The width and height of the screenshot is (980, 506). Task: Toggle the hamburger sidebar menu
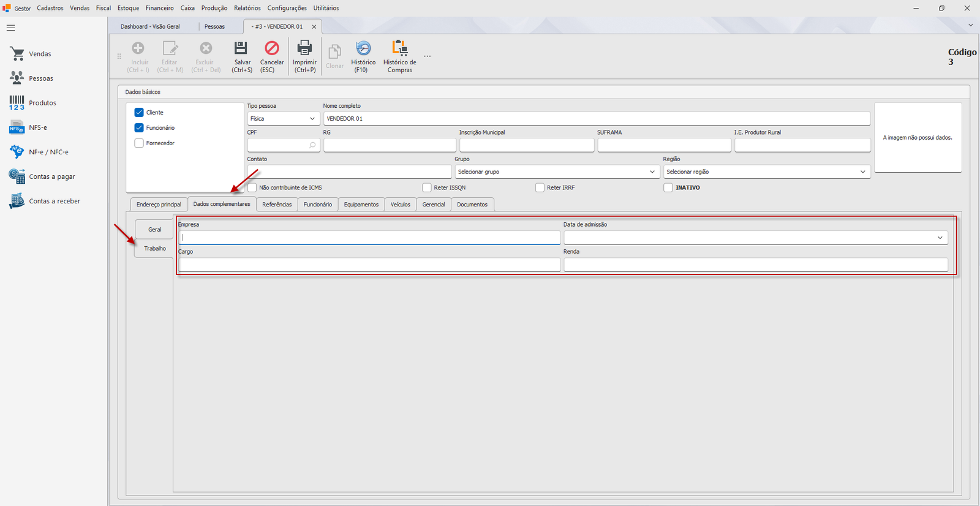[x=10, y=28]
